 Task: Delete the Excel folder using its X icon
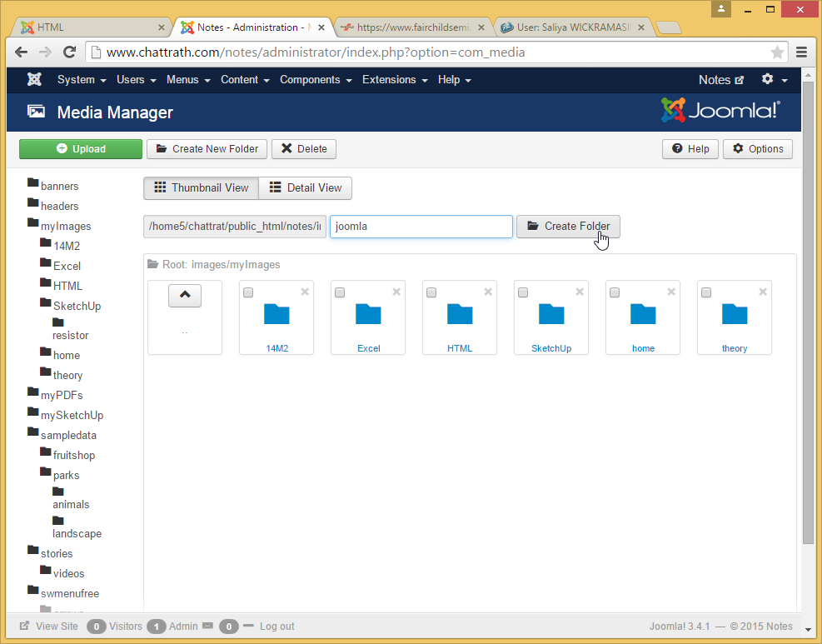(x=396, y=292)
